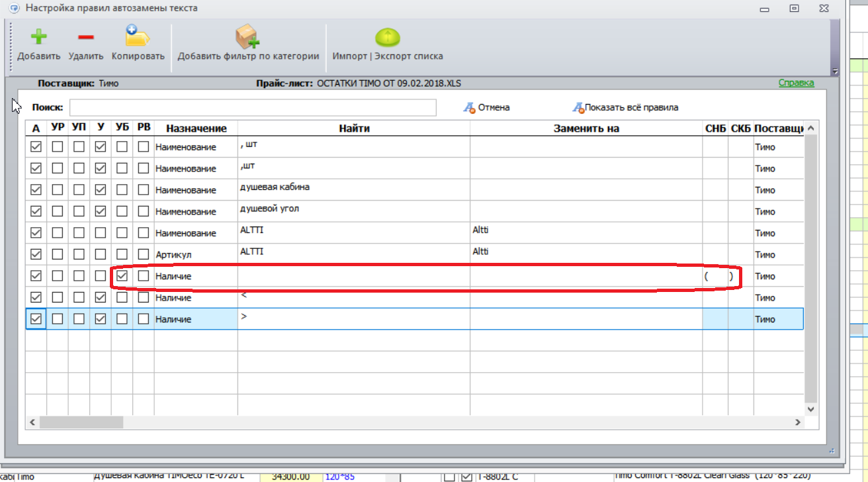Toggle the У checkbox in the ',шт' row

pos(101,168)
